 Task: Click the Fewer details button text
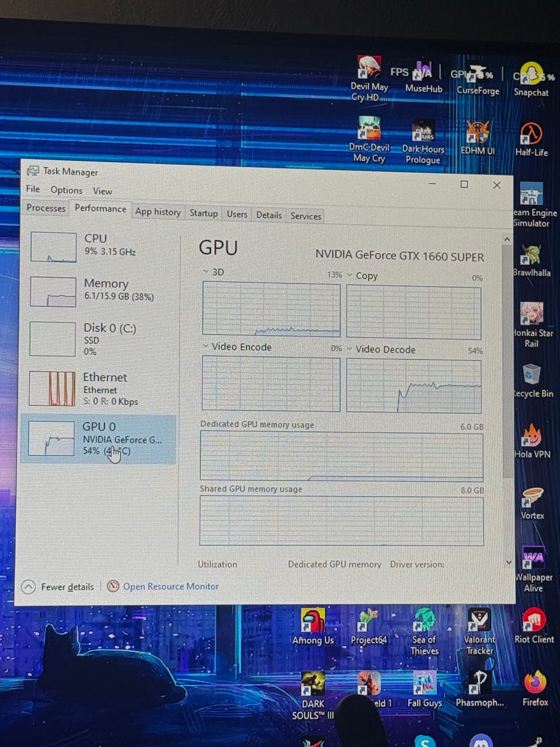click(x=67, y=587)
